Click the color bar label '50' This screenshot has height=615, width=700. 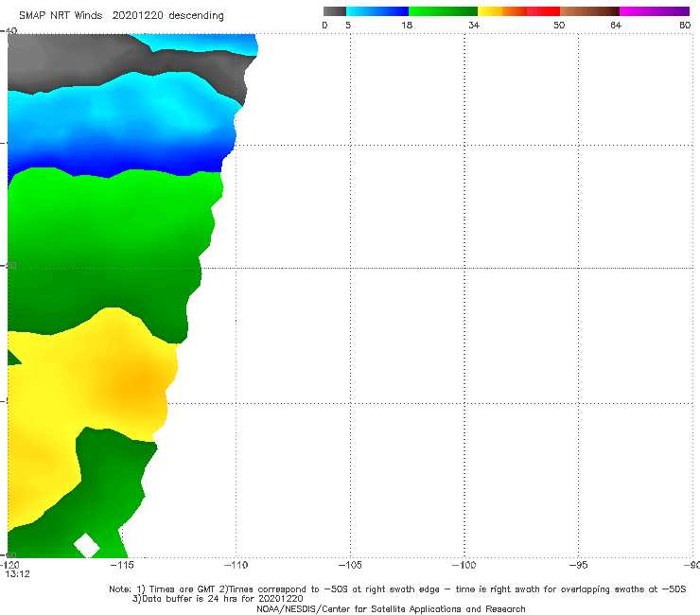559,25
